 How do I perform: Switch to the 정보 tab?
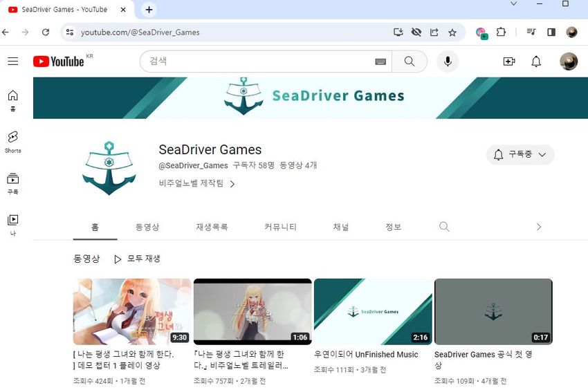[x=394, y=227]
